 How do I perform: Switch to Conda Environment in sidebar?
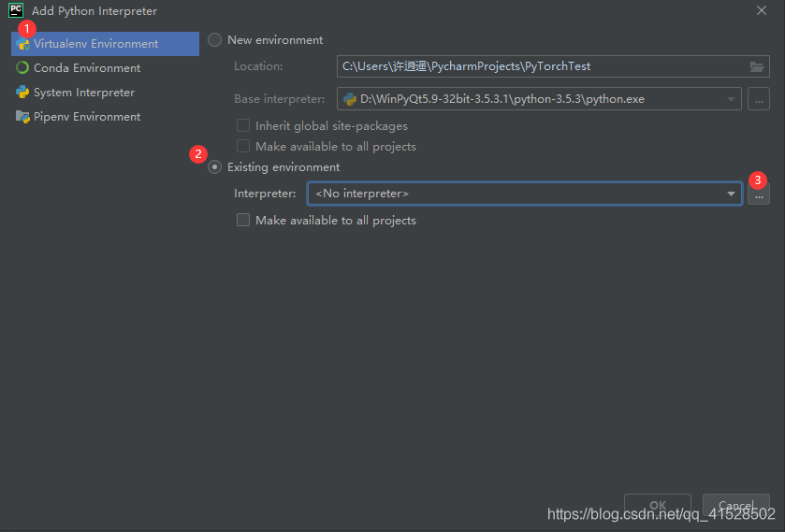pos(87,68)
